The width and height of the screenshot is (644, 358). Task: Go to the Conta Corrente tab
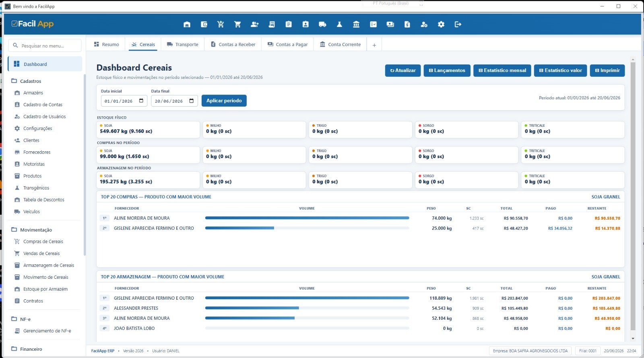(x=341, y=45)
